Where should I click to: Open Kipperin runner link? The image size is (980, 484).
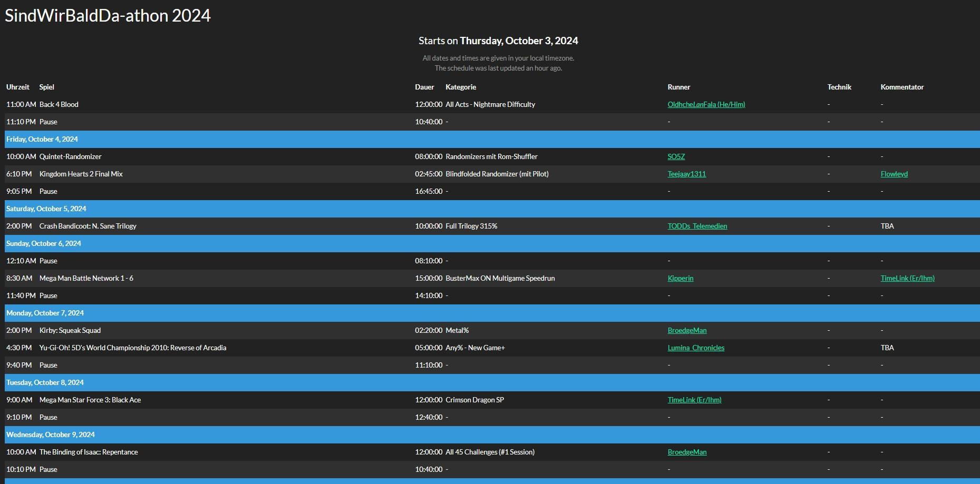click(681, 278)
